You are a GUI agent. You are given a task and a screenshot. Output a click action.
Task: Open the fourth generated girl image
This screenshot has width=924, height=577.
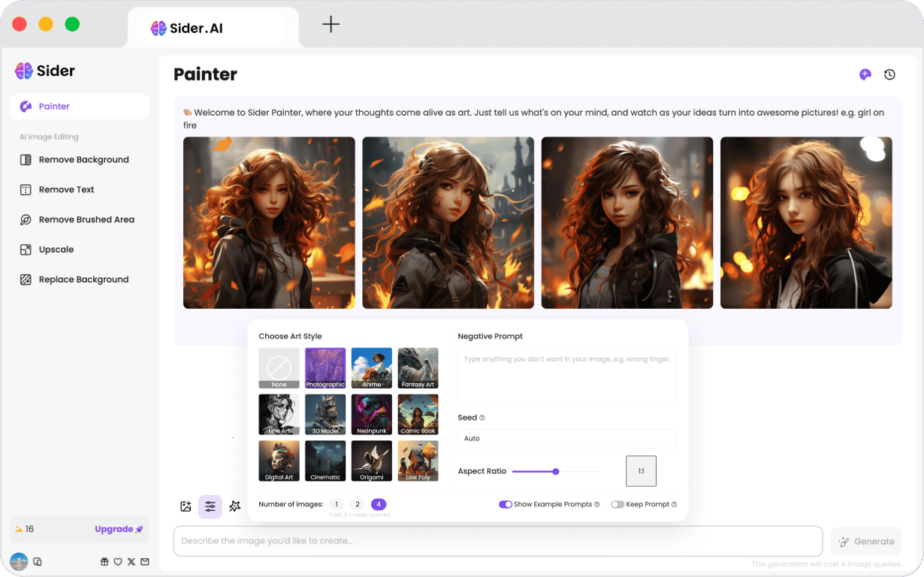(806, 222)
